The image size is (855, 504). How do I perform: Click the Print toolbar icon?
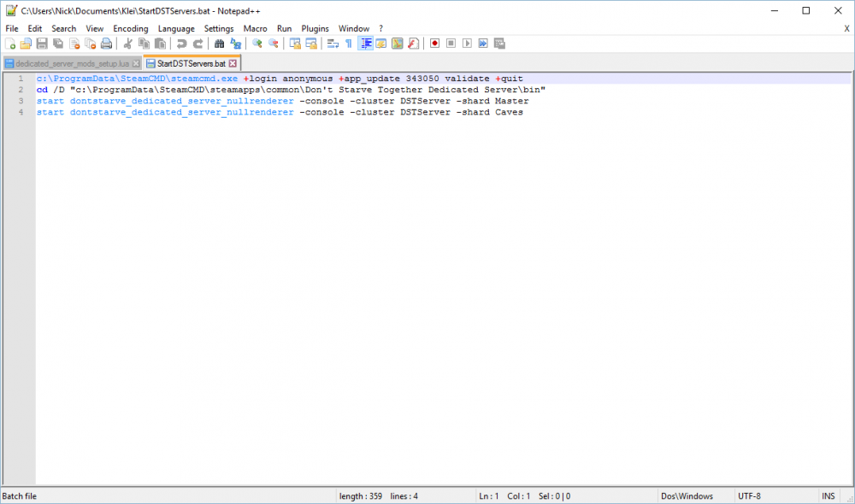[x=106, y=44]
